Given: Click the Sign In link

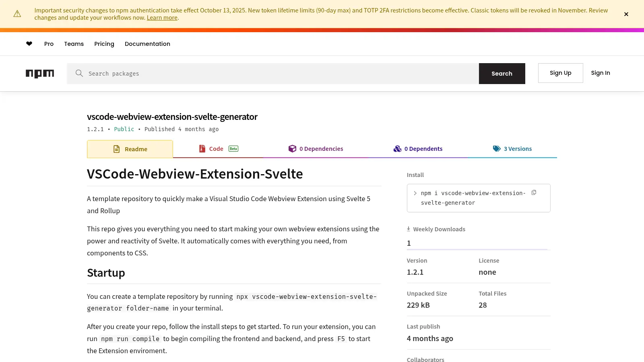Looking at the screenshot, I should click(601, 73).
